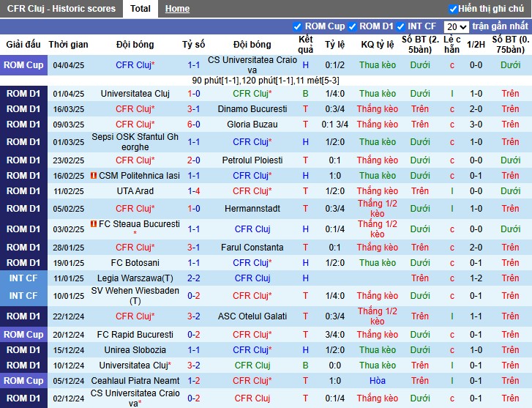This screenshot has width=532, height=408.
Task: Uncheck the INT CF filter checkbox
Action: coord(400,26)
